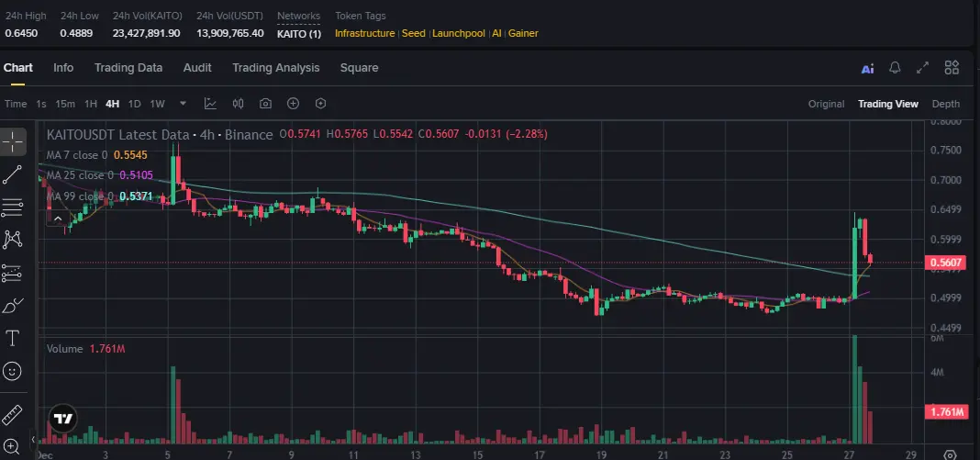The width and height of the screenshot is (980, 460).
Task: Select the ruler measure tool
Action: point(13,414)
